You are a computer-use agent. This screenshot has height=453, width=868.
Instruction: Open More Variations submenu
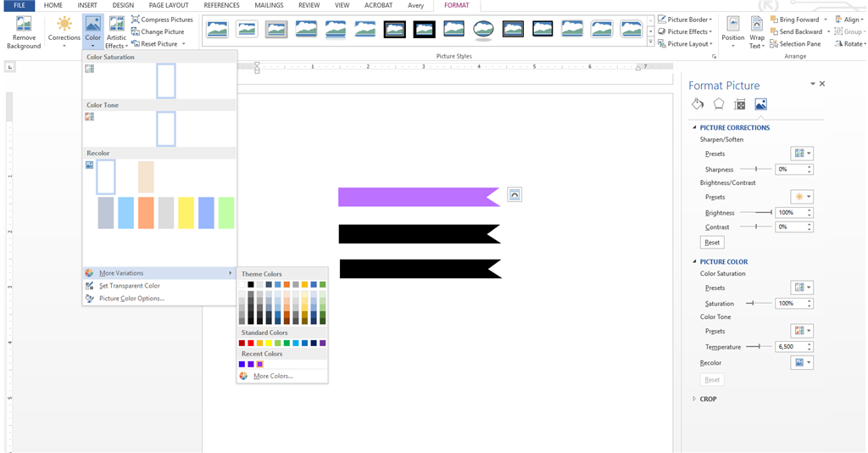click(159, 273)
